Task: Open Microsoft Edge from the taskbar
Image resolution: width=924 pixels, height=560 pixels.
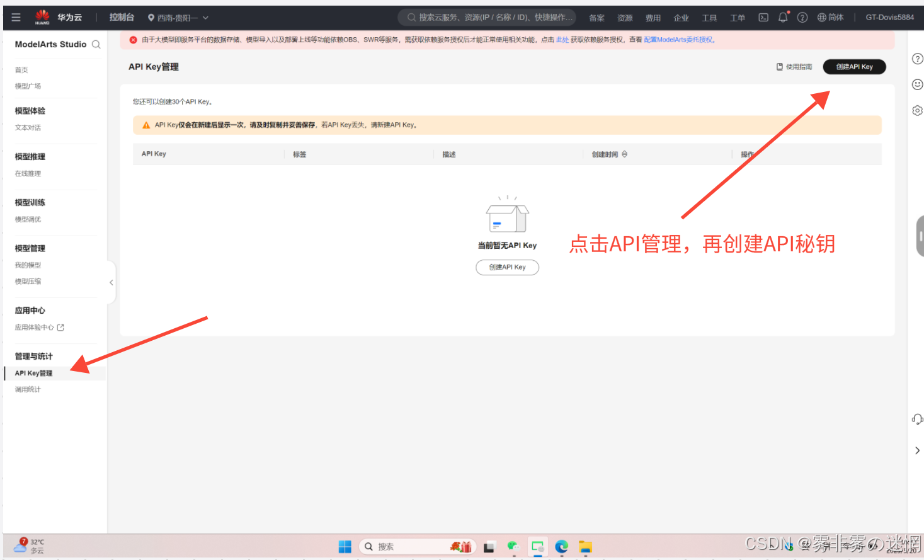Action: click(x=562, y=547)
